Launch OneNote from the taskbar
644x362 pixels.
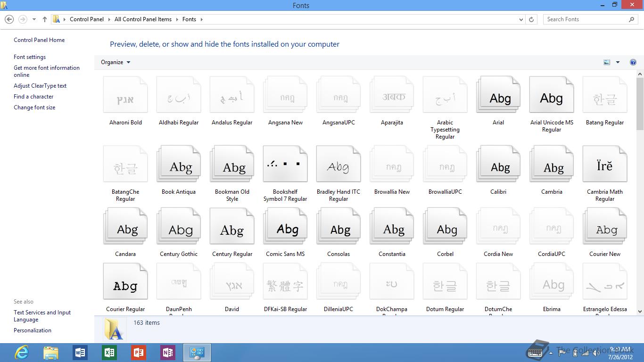pos(168,353)
